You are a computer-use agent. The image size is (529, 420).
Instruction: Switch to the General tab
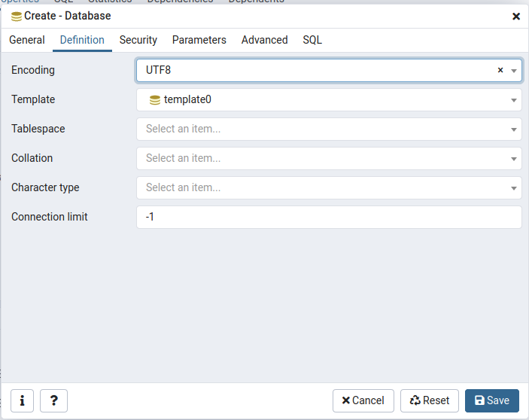coord(27,40)
